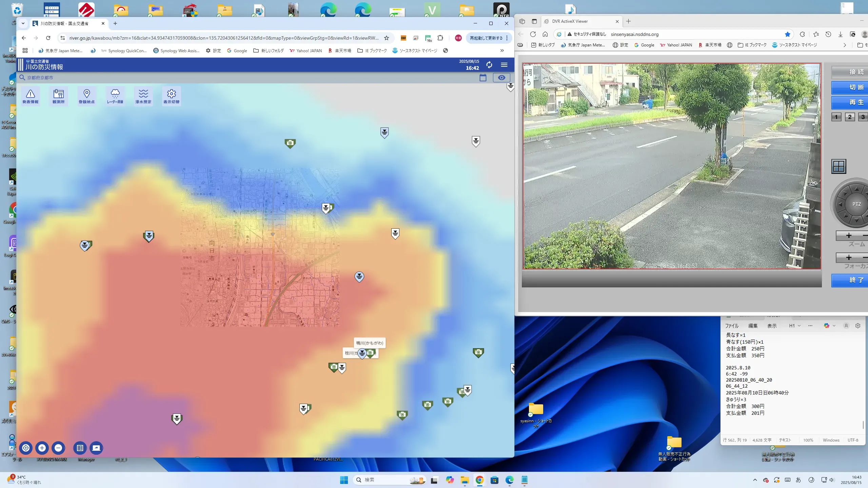868x488 pixels.
Task: Click the refresh icon beside 16:42
Action: tap(489, 65)
